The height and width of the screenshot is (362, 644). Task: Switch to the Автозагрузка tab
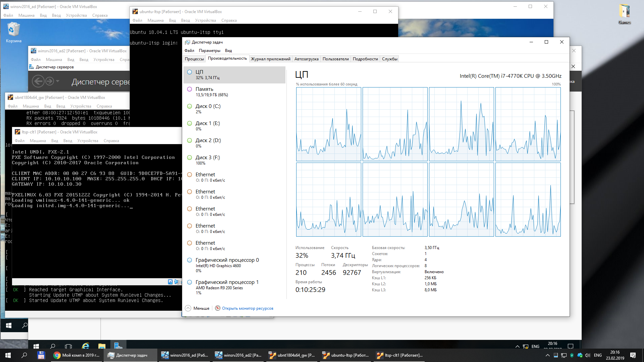[x=307, y=59]
